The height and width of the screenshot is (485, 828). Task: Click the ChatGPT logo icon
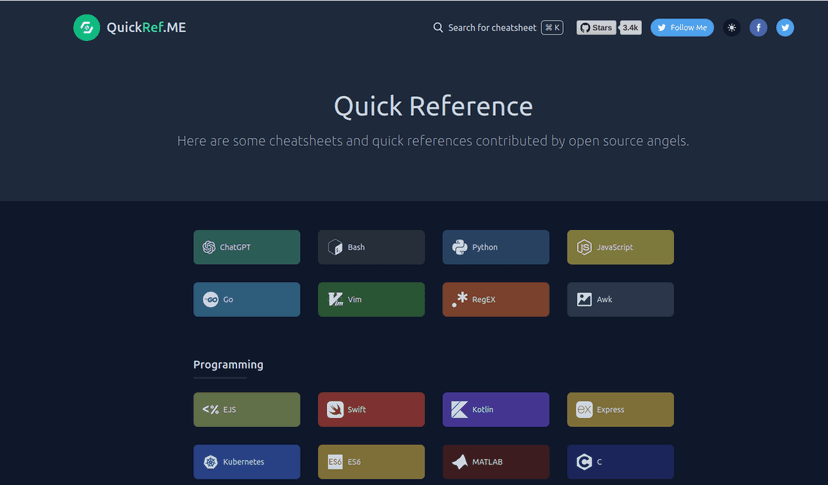pyautogui.click(x=209, y=247)
